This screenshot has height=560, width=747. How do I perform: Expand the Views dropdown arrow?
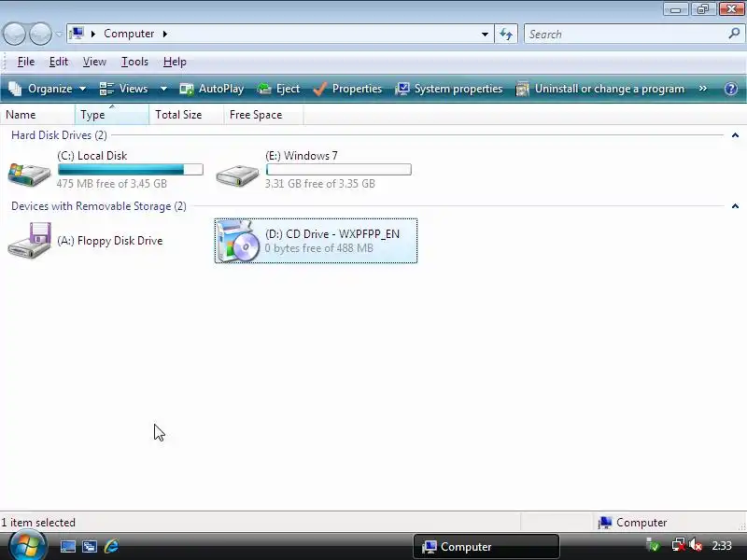point(163,89)
